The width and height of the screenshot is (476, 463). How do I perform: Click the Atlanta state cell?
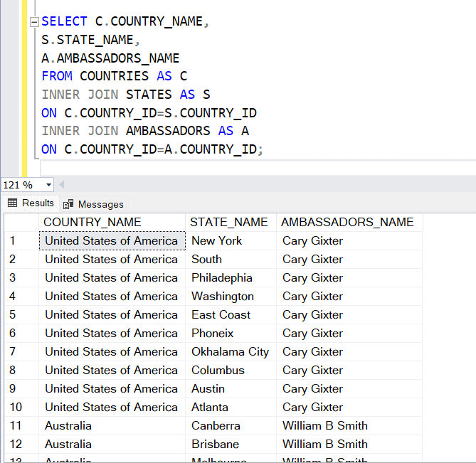pos(231,408)
